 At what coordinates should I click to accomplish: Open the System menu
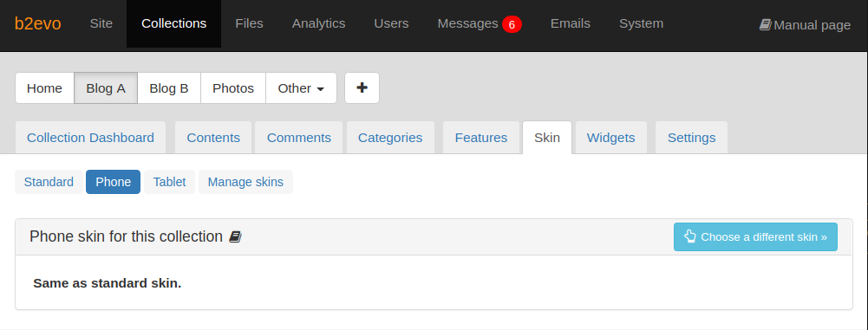pyautogui.click(x=641, y=23)
